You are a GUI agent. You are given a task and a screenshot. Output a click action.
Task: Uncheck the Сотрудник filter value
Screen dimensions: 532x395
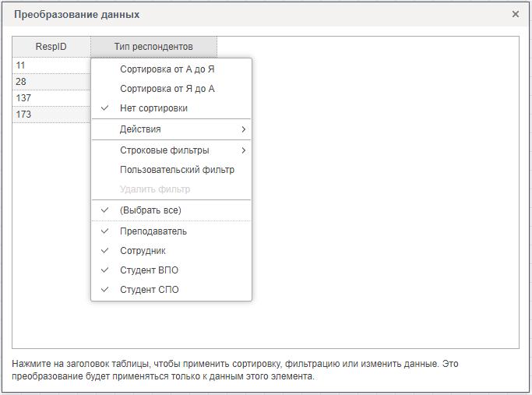pos(143,251)
